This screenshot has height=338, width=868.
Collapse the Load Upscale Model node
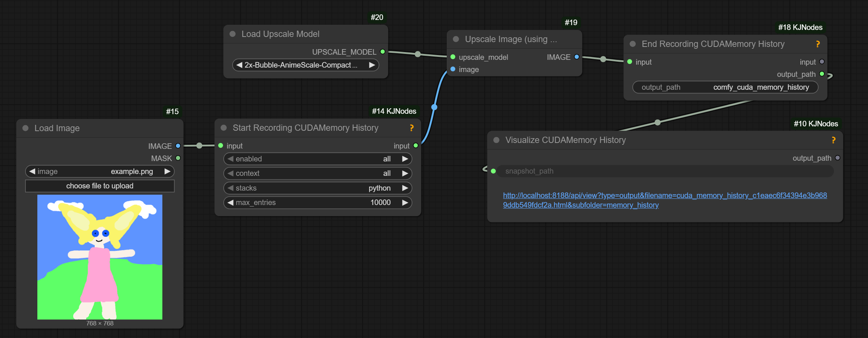click(x=233, y=34)
